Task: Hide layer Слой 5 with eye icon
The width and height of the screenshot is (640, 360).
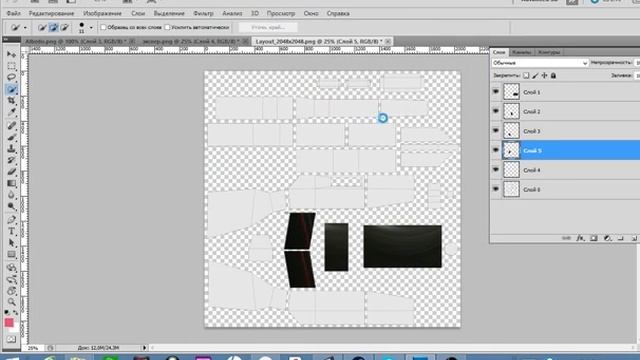Action: pos(496,150)
